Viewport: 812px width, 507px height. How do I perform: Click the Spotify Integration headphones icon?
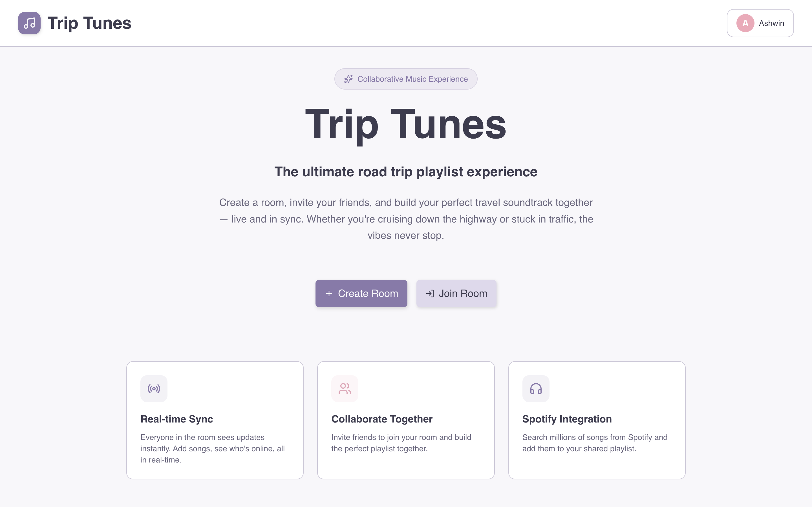(x=535, y=389)
